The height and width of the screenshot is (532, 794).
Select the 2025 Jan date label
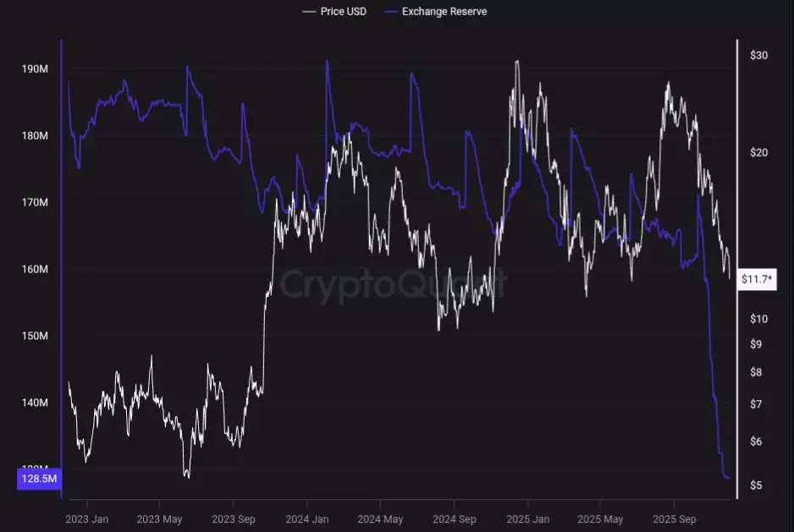(528, 518)
